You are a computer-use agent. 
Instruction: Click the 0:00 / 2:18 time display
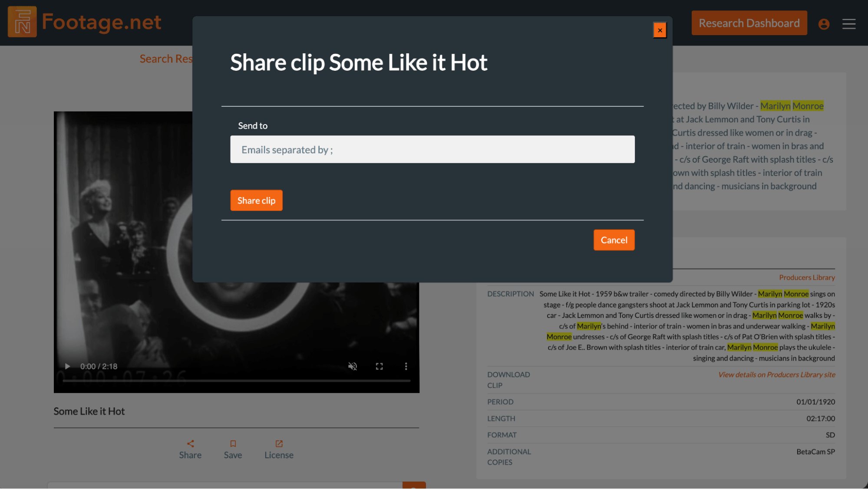[99, 366]
